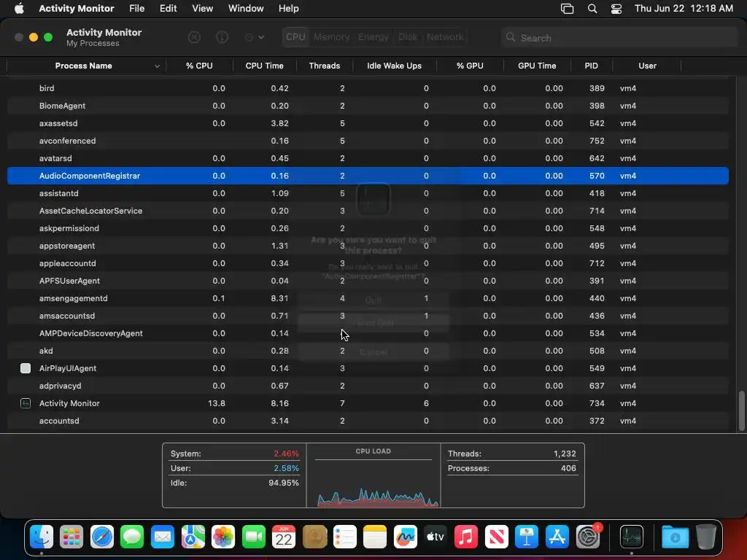The width and height of the screenshot is (747, 560).
Task: Open Maps from the Dock
Action: coord(193,537)
